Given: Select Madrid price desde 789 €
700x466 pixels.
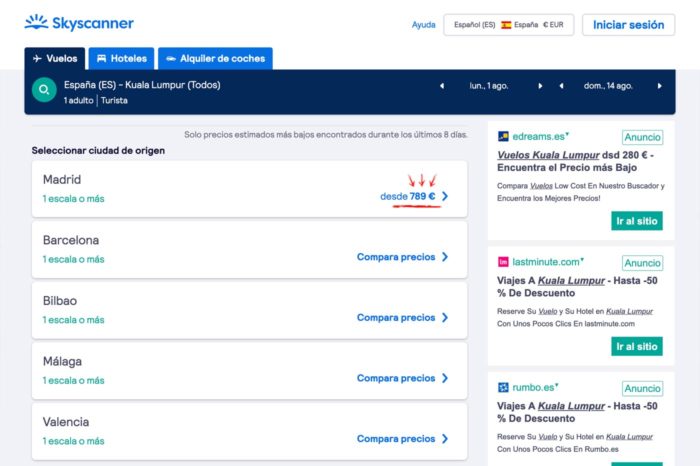Looking at the screenshot, I should click(x=407, y=196).
